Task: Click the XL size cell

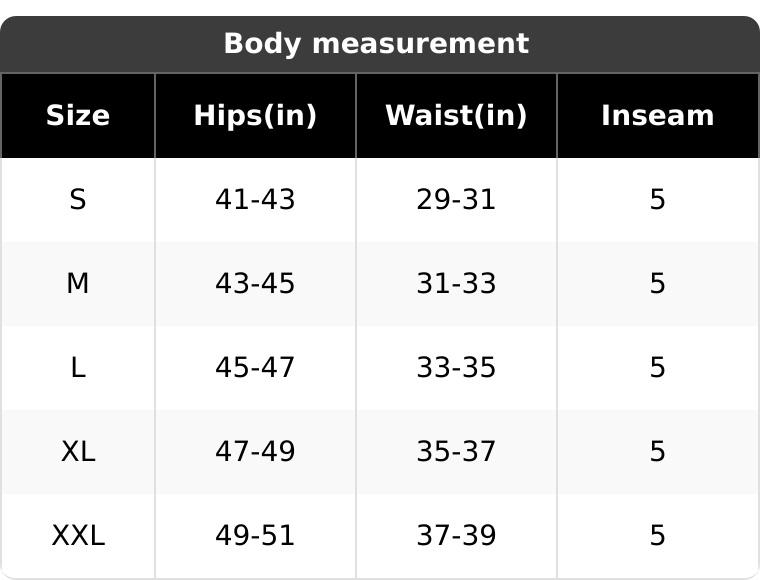Action: point(78,452)
